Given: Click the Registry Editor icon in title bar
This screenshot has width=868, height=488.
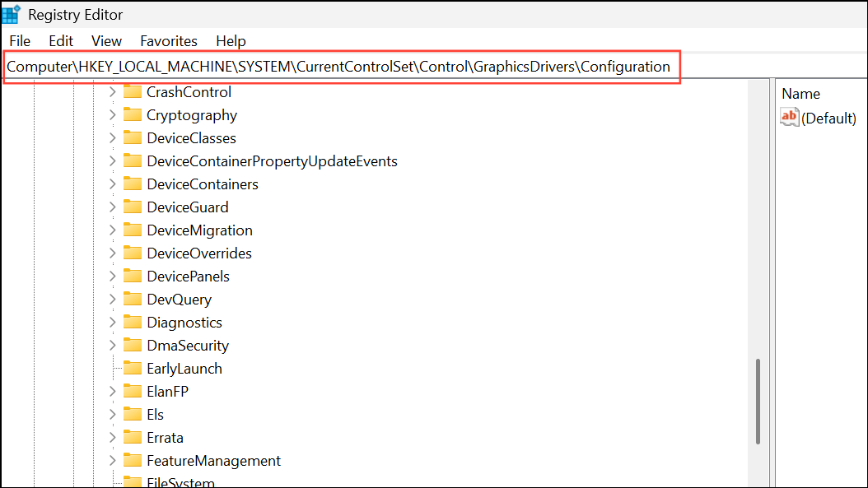Looking at the screenshot, I should click(x=11, y=13).
